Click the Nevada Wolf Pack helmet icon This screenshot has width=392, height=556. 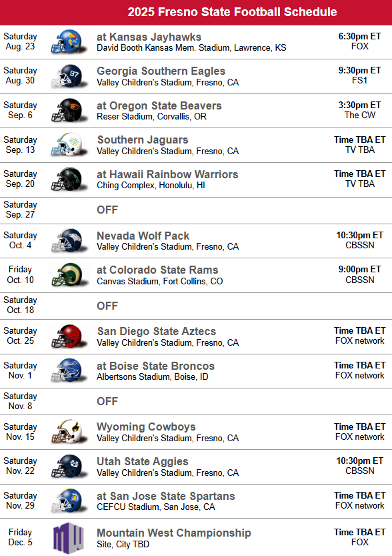coord(69,241)
